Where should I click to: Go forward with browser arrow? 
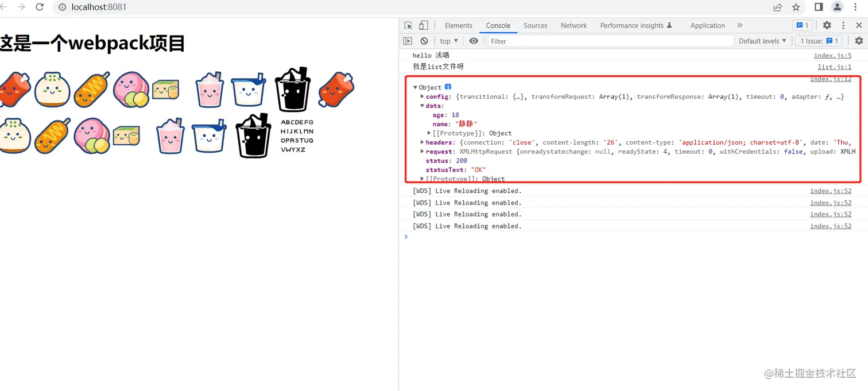pos(21,7)
